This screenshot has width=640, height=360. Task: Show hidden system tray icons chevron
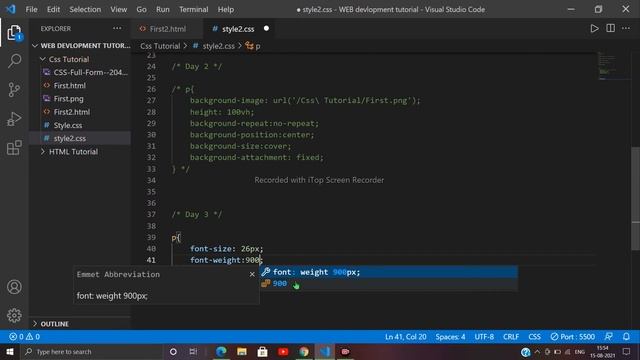(x=537, y=351)
